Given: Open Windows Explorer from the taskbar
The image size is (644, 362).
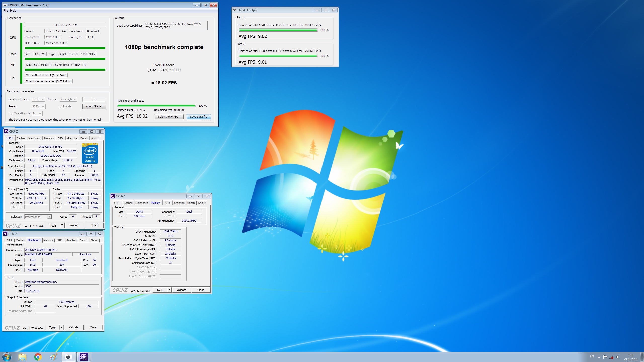Looking at the screenshot, I should click(22, 357).
